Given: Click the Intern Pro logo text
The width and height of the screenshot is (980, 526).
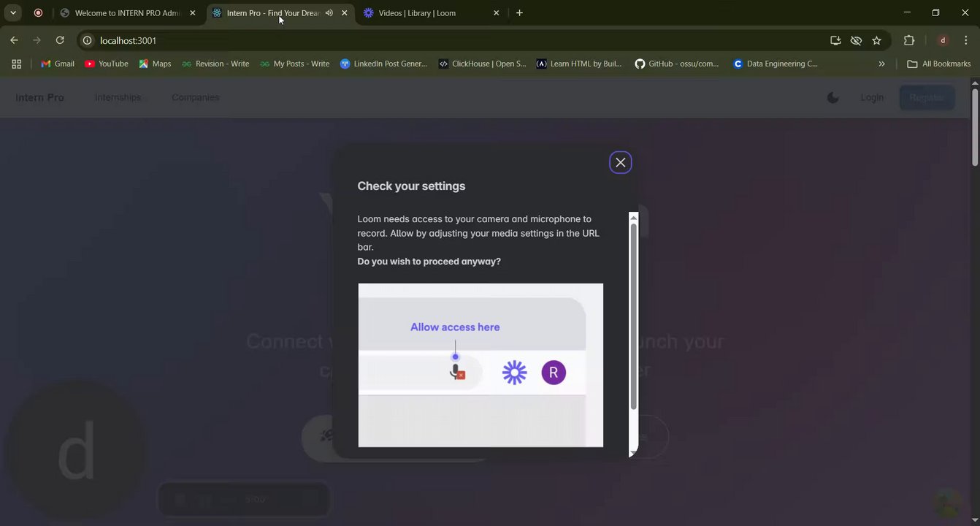Looking at the screenshot, I should (x=40, y=97).
